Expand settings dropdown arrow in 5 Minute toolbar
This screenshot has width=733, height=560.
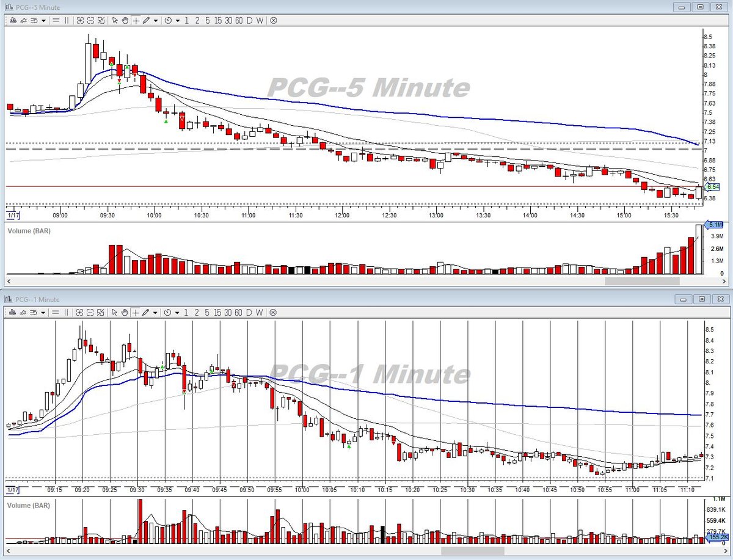[43, 20]
